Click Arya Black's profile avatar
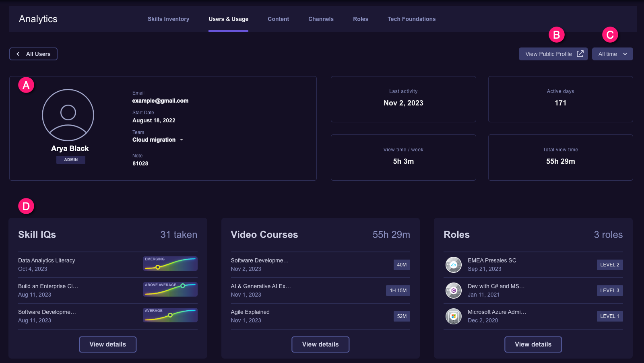 pos(68,115)
